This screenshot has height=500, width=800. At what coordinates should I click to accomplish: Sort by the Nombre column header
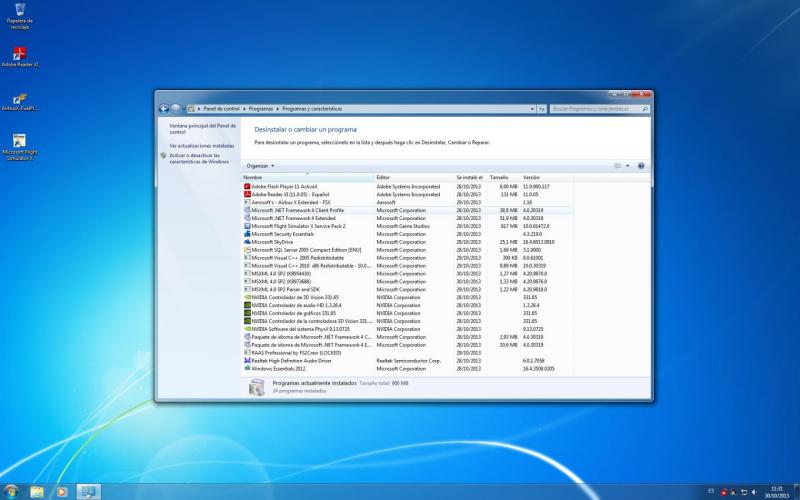(308, 178)
